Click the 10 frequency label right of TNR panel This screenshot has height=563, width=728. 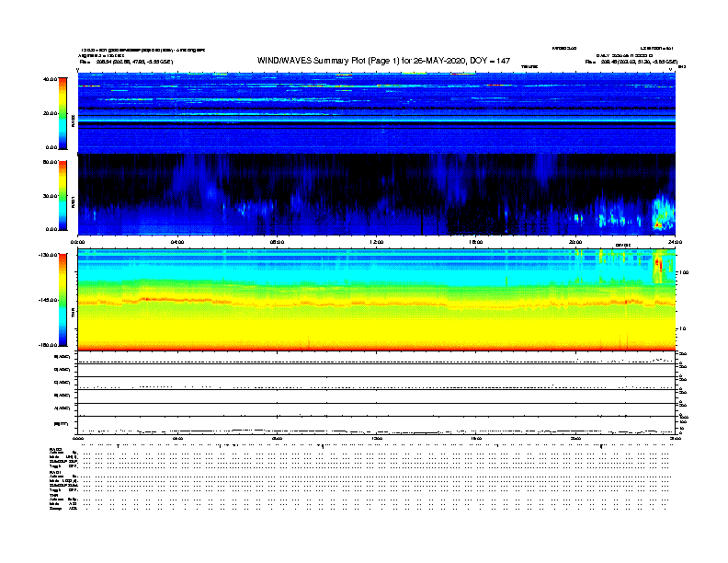pos(683,328)
